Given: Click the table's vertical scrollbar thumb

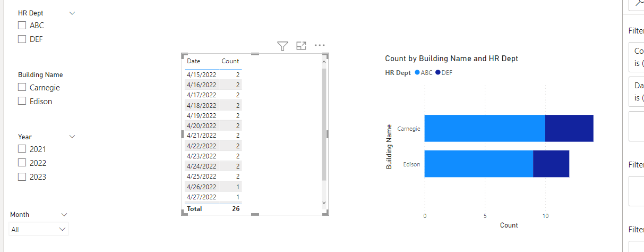Looking at the screenshot, I should [324, 124].
